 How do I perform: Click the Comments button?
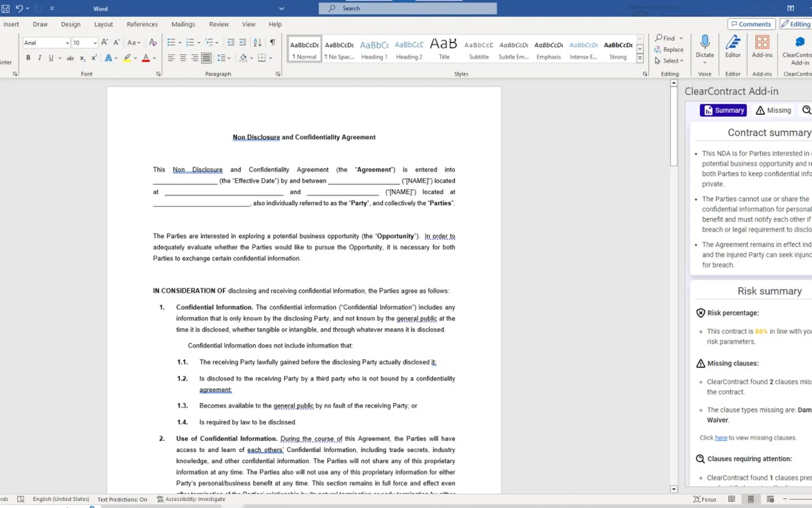pyautogui.click(x=751, y=24)
